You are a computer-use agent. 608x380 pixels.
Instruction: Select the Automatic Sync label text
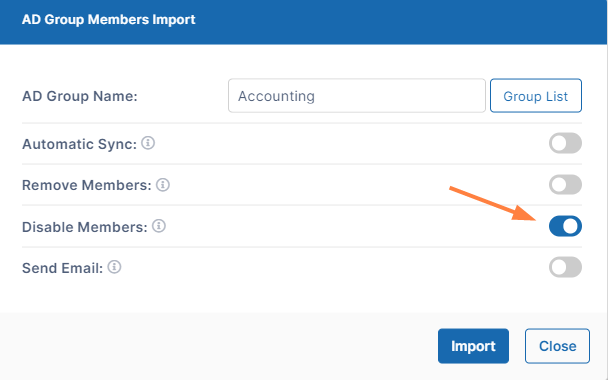click(79, 144)
